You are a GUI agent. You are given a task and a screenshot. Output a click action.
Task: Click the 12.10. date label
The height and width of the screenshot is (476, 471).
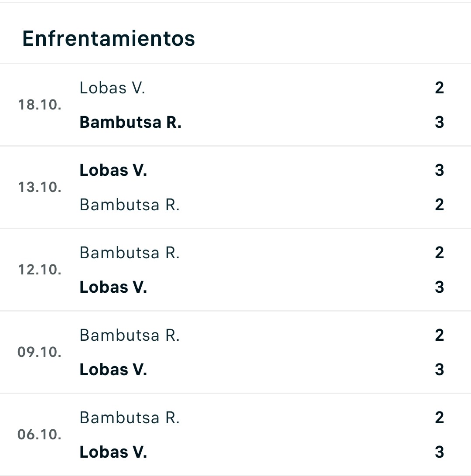(x=40, y=270)
